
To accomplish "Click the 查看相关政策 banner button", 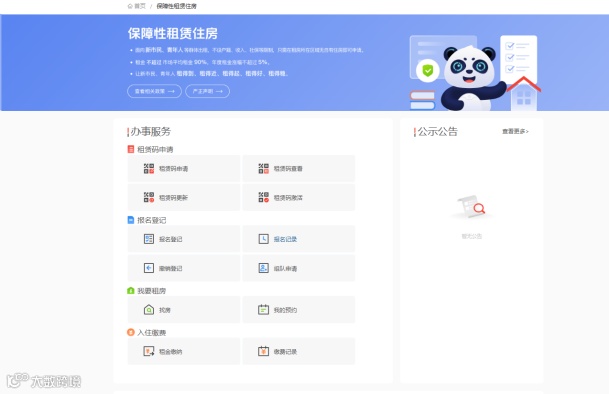I will 154,91.
